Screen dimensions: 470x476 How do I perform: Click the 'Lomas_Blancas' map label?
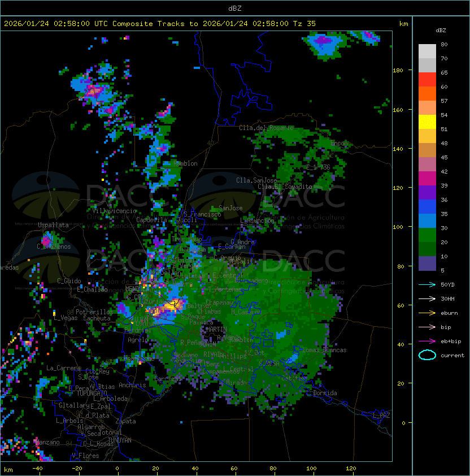point(324,350)
